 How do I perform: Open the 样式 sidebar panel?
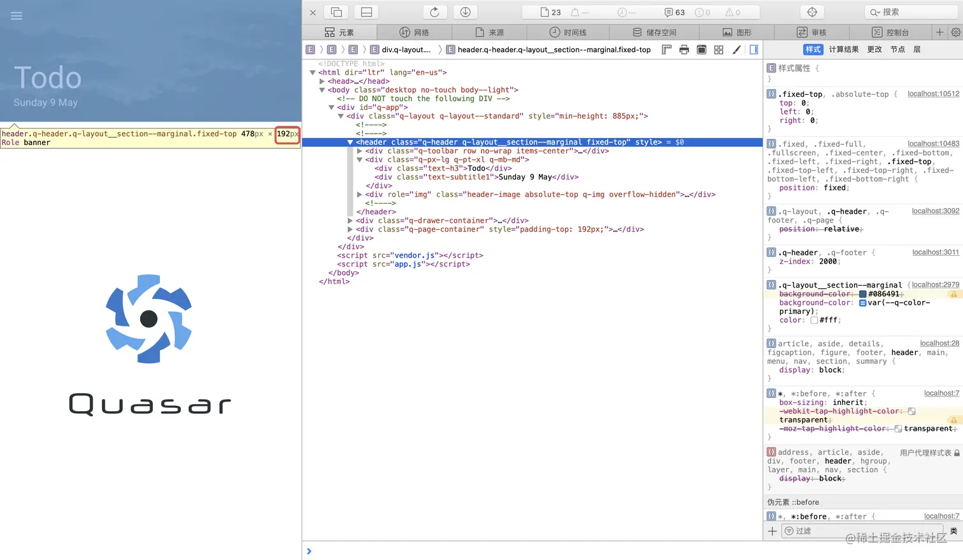click(813, 50)
